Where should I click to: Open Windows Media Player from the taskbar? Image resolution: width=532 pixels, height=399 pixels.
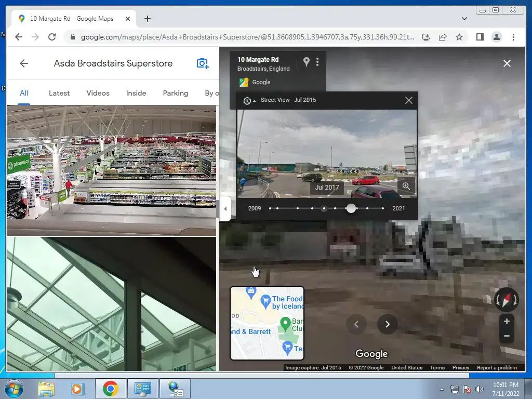77,389
